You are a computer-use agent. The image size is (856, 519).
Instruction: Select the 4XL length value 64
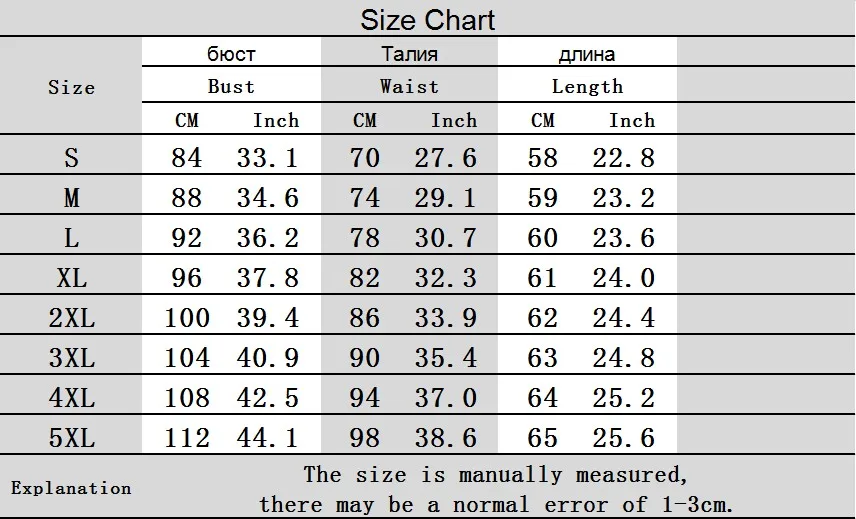click(542, 397)
